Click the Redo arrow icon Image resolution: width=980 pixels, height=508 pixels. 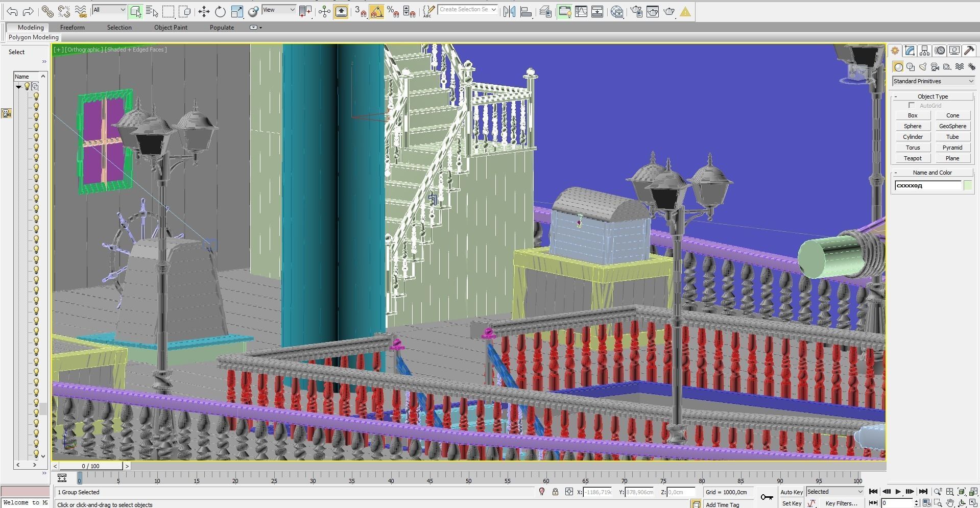pyautogui.click(x=29, y=11)
